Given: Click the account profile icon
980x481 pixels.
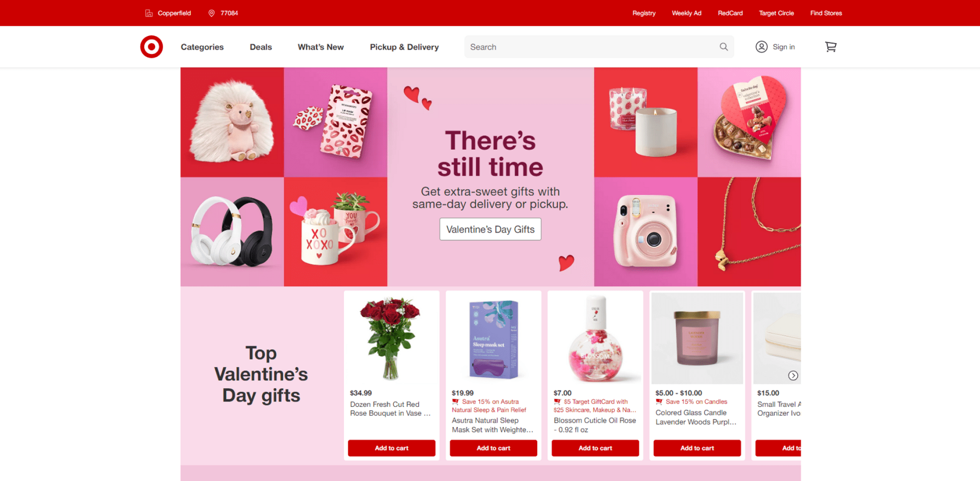Looking at the screenshot, I should pos(761,47).
